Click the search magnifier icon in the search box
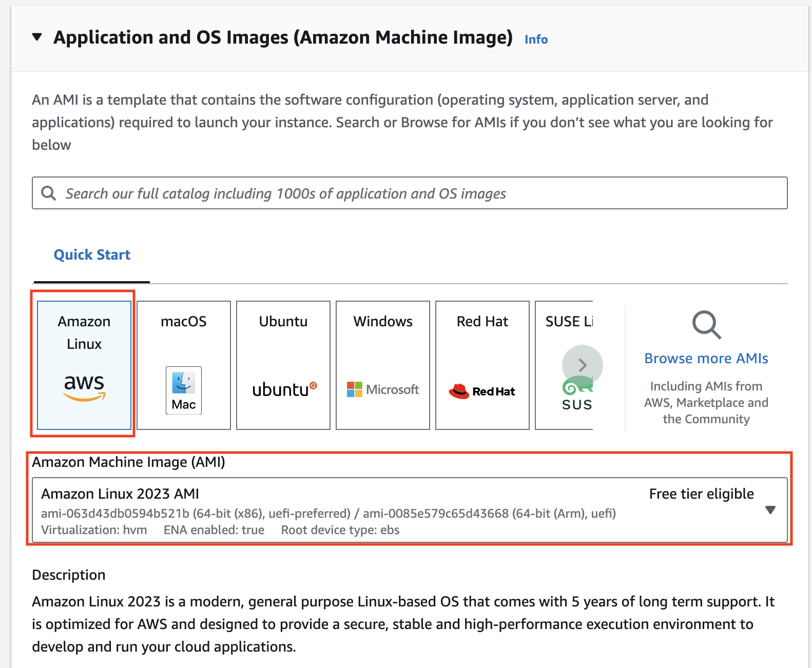Image resolution: width=812 pixels, height=668 pixels. coord(49,193)
